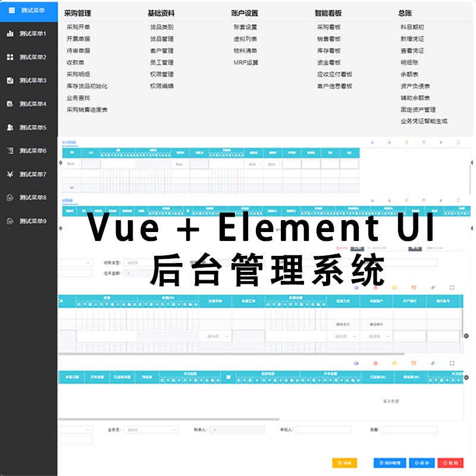Open 货品管理
This screenshot has height=476, width=476.
click(162, 39)
